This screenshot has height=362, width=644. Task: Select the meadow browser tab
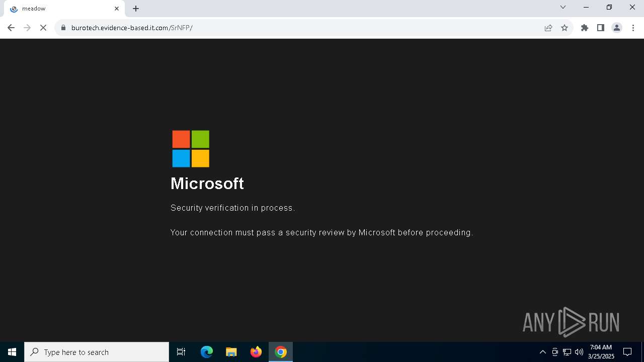64,9
